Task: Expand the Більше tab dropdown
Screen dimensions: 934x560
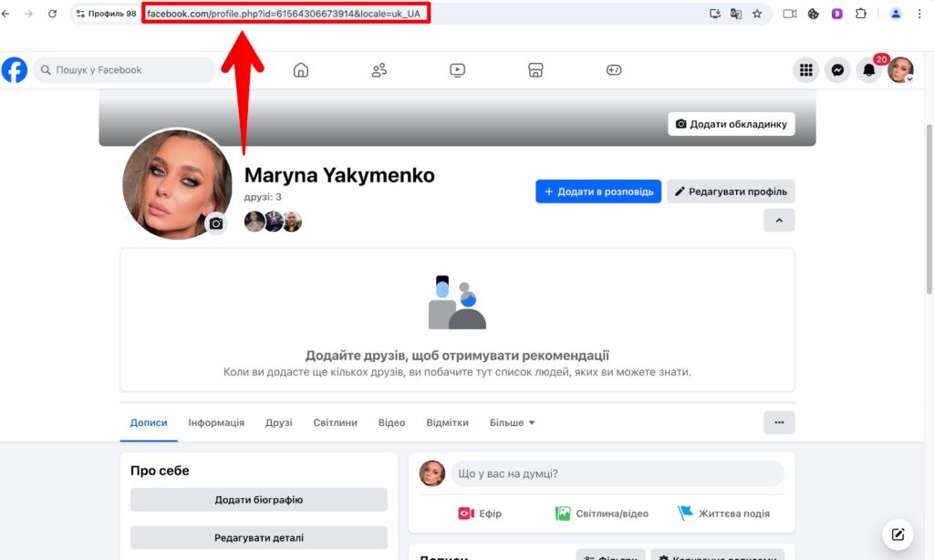Action: click(512, 422)
